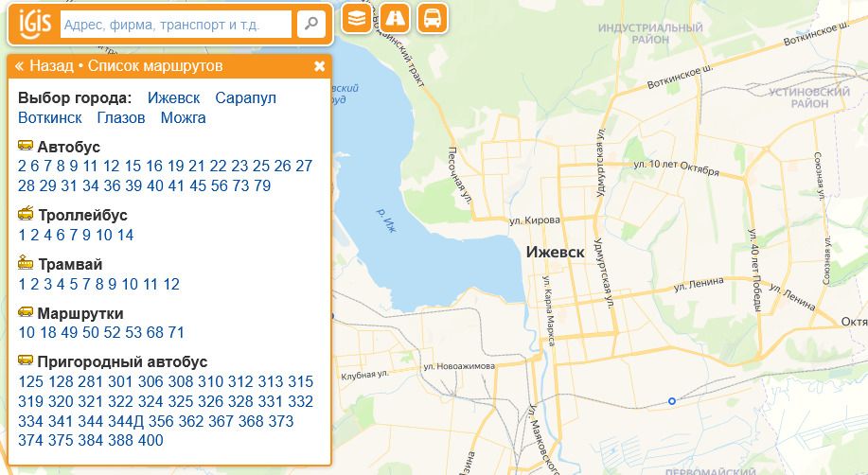868x475 pixels.
Task: Go back via Назад link
Action: tap(45, 66)
